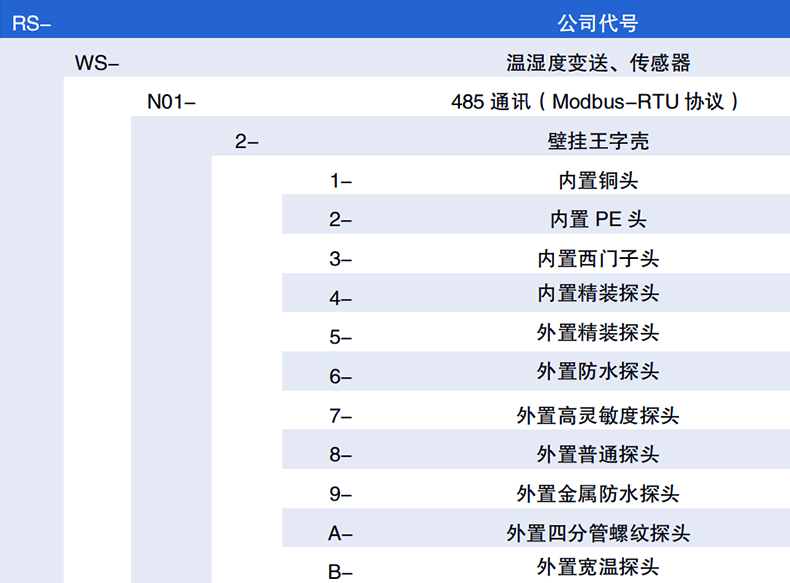Image resolution: width=790 pixels, height=583 pixels.
Task: Select '485 通讯 (Modbus–RTU 协议)' text
Action: pyautogui.click(x=595, y=102)
